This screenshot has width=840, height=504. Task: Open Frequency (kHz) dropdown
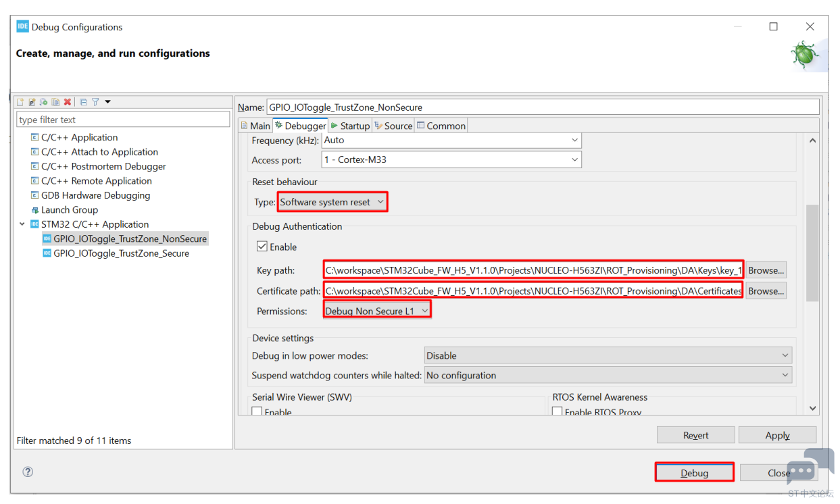[451, 141]
